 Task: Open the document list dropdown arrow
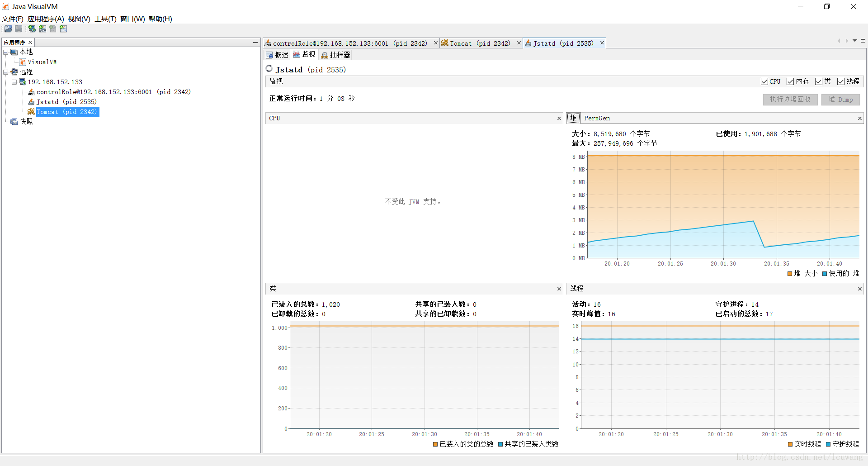point(855,41)
